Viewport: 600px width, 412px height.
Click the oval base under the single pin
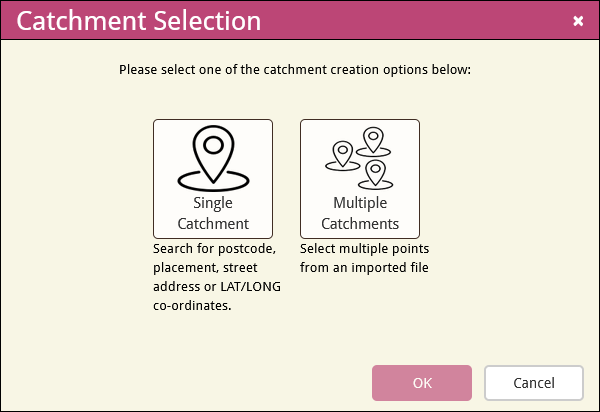[213, 181]
